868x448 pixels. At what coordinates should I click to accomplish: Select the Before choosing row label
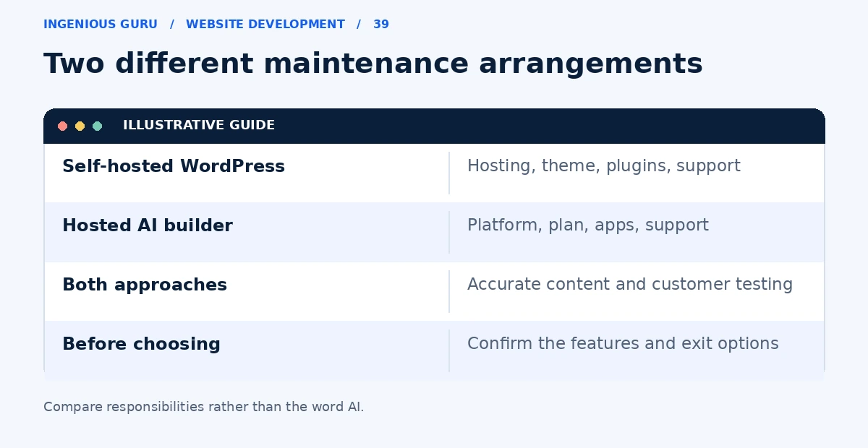click(141, 344)
